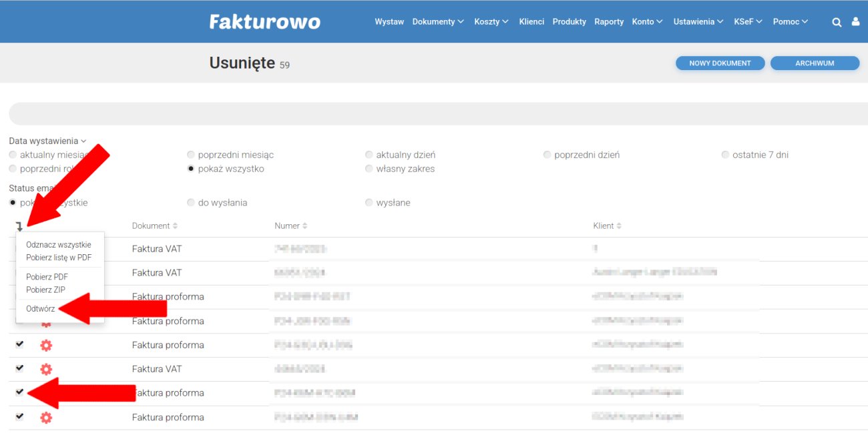
Task: Open gear actions for checked Faktura VAT row
Action: 46,369
